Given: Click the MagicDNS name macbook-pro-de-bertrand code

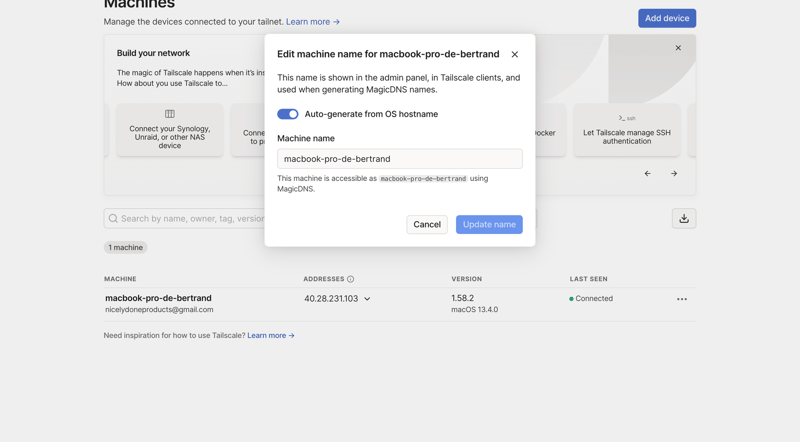Looking at the screenshot, I should pyautogui.click(x=423, y=179).
